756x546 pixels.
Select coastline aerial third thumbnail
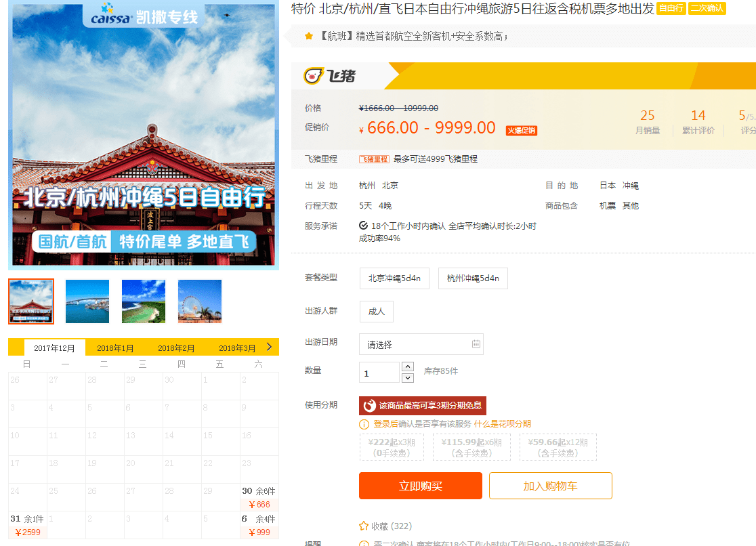point(144,301)
